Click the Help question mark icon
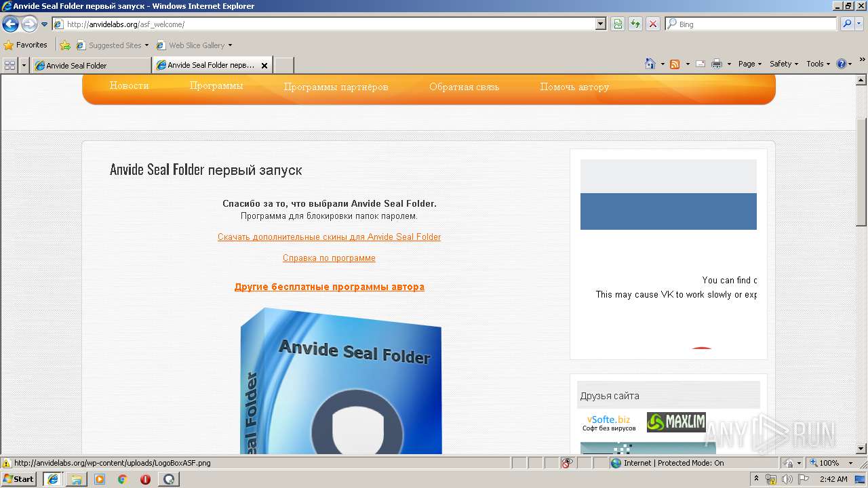The image size is (868, 488). tap(842, 64)
